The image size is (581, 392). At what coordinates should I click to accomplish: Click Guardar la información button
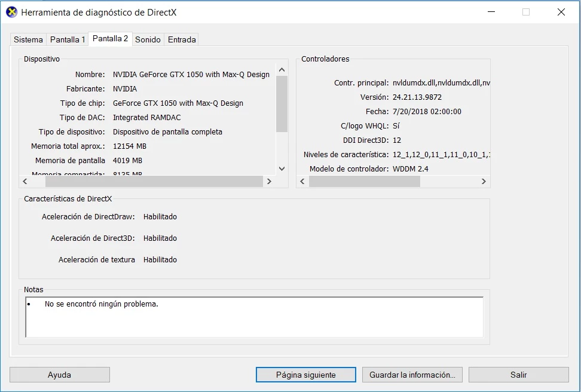click(x=412, y=375)
